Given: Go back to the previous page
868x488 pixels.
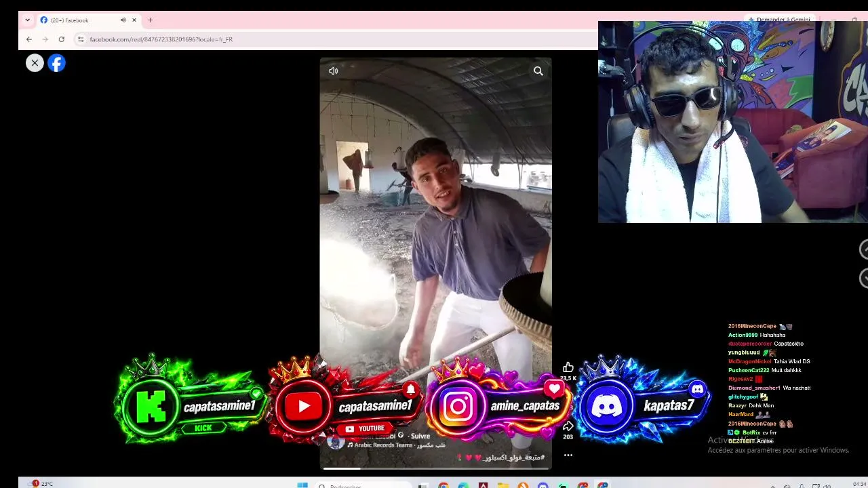Looking at the screenshot, I should coord(29,39).
